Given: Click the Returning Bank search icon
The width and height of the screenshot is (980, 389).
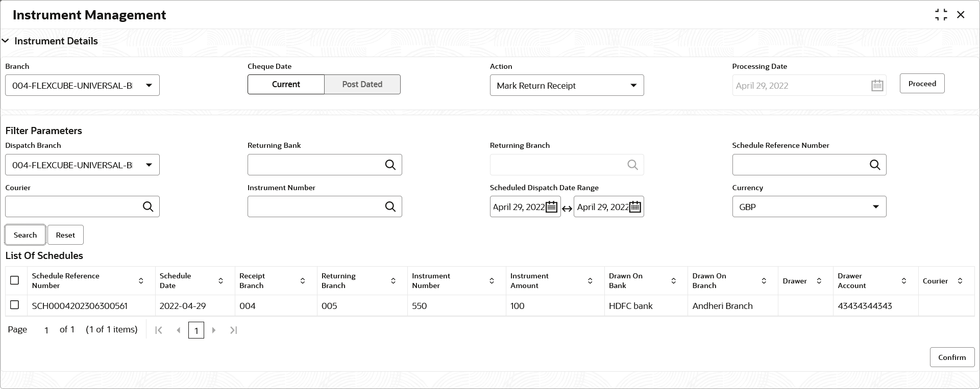Looking at the screenshot, I should [x=390, y=165].
